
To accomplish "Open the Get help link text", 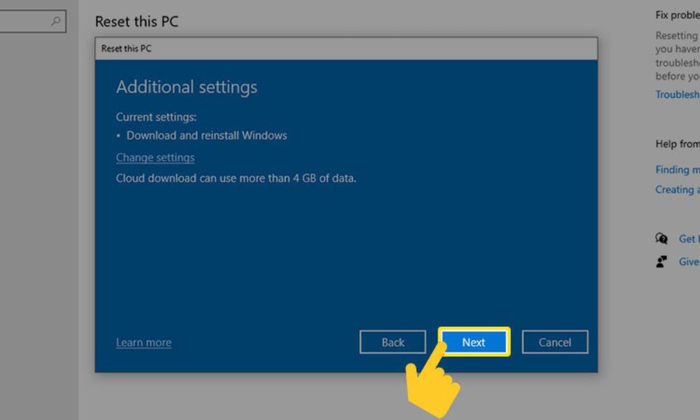I will (x=688, y=239).
